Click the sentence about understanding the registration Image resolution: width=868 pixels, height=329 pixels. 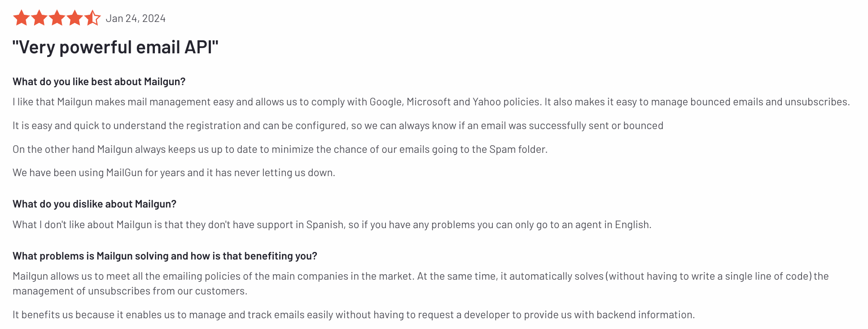[x=338, y=126]
